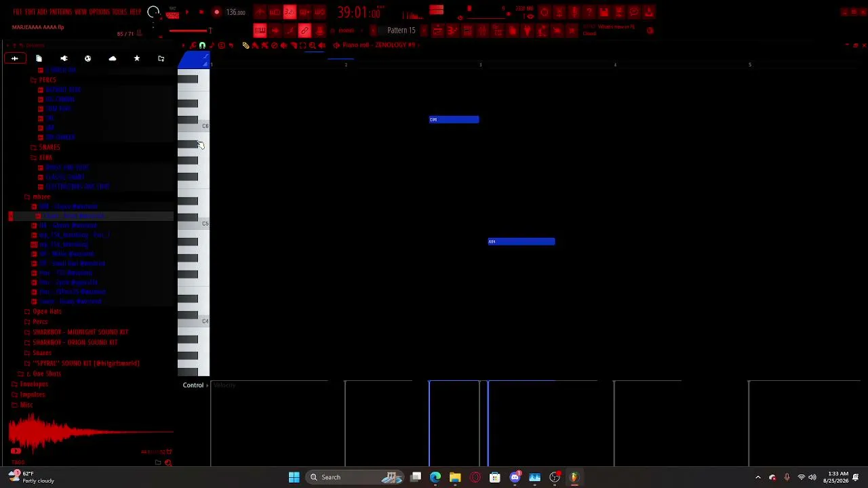The height and width of the screenshot is (488, 868).
Task: Select the piano roll select tool
Action: pyautogui.click(x=302, y=45)
